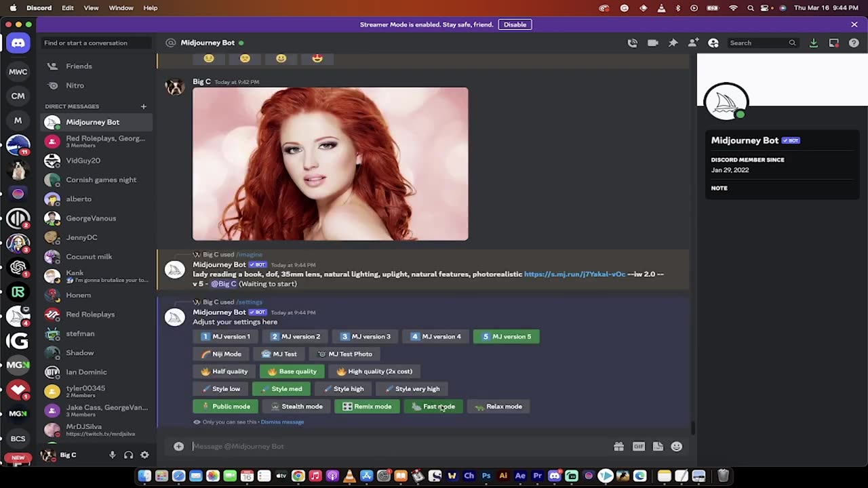Screen dimensions: 868x488
Task: Enable MJ Test option
Action: click(279, 354)
